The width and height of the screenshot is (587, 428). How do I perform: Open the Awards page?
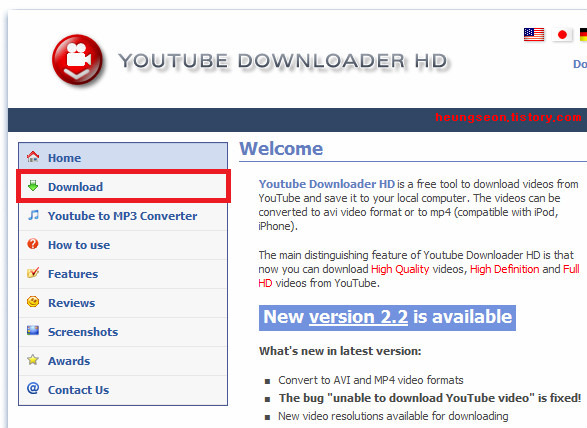coord(123,361)
